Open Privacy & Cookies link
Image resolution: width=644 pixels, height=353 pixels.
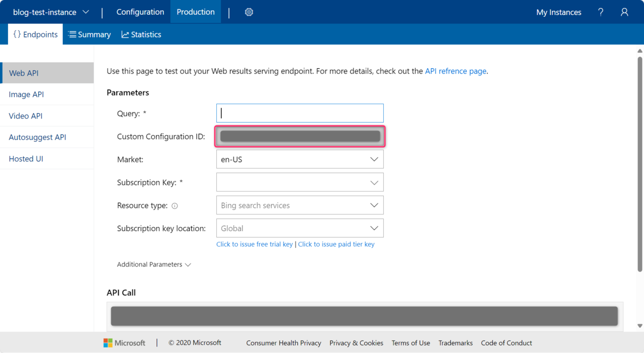(356, 343)
